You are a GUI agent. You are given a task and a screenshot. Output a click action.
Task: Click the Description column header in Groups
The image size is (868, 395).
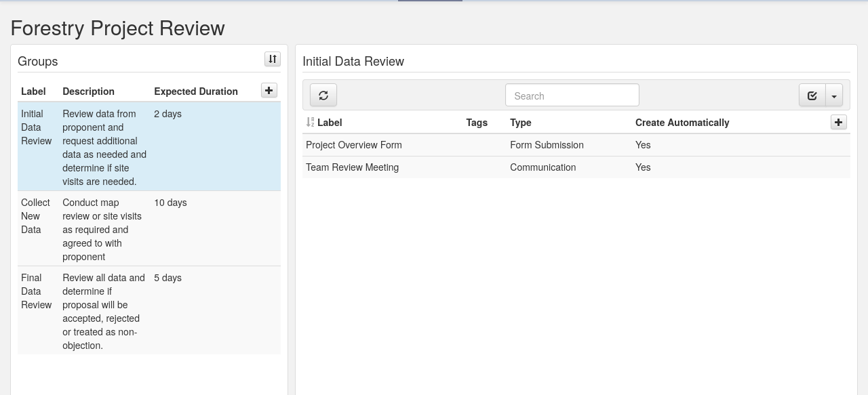[88, 91]
